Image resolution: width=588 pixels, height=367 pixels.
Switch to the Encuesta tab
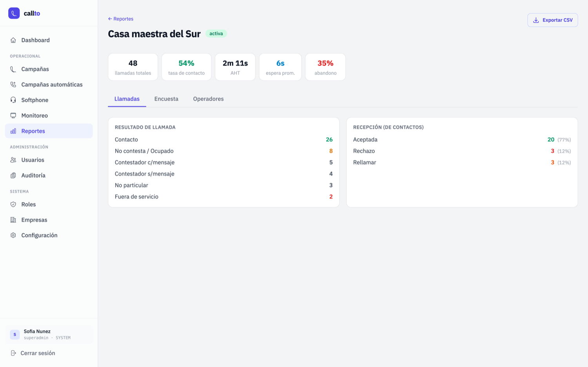(x=166, y=99)
